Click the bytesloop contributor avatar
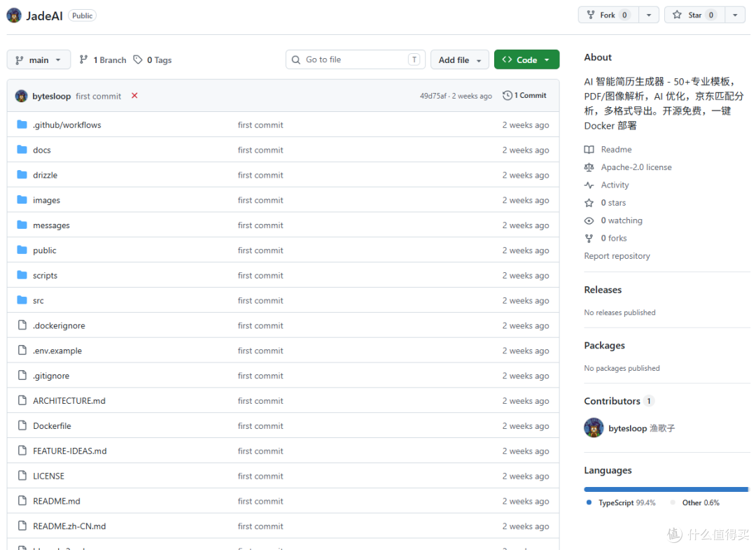This screenshot has height=550, width=756. pos(594,428)
